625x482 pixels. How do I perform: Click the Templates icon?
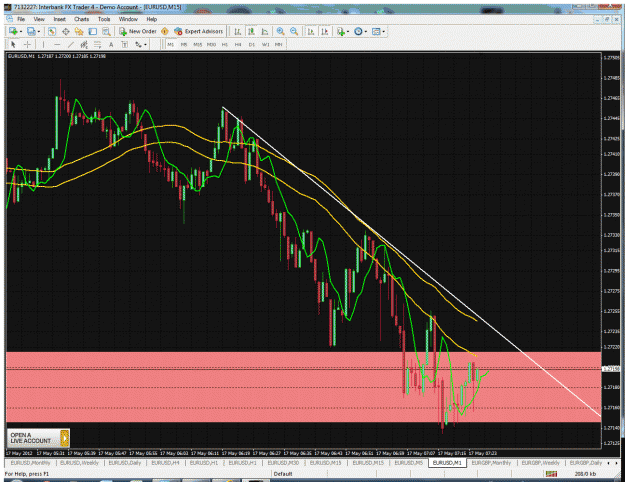tap(375, 31)
